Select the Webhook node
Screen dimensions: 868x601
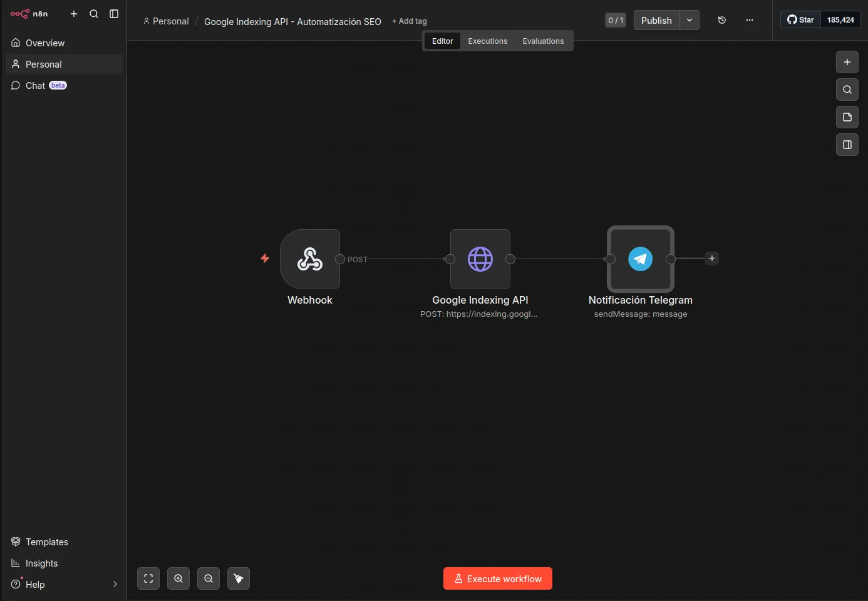(310, 259)
